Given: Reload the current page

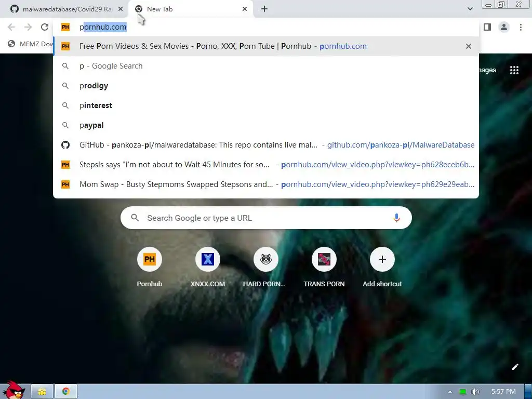Looking at the screenshot, I should 45,27.
